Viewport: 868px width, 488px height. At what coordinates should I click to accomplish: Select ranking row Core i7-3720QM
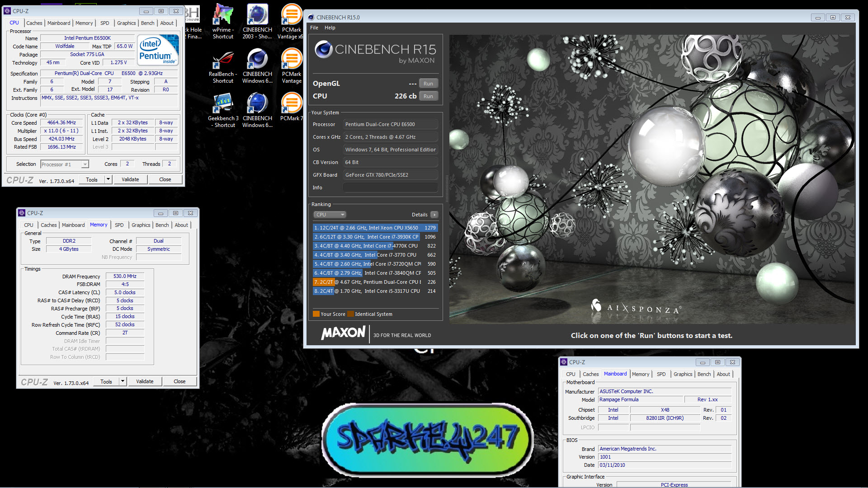pos(375,264)
